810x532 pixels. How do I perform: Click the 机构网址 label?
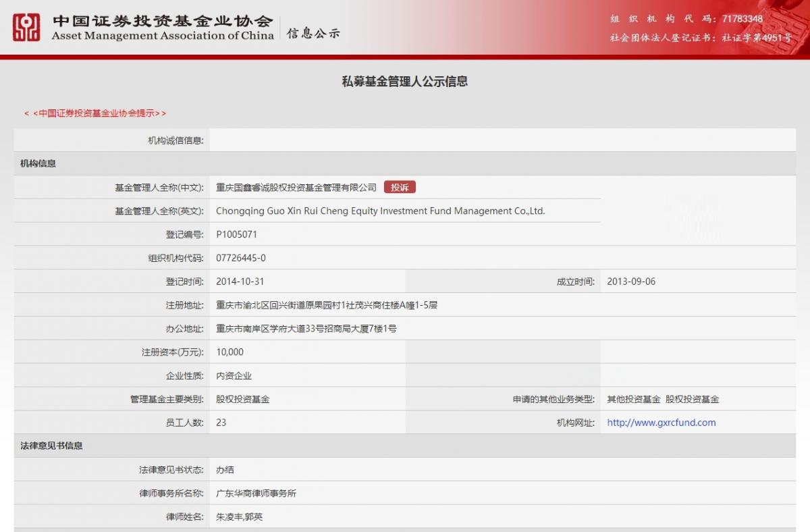(x=576, y=423)
